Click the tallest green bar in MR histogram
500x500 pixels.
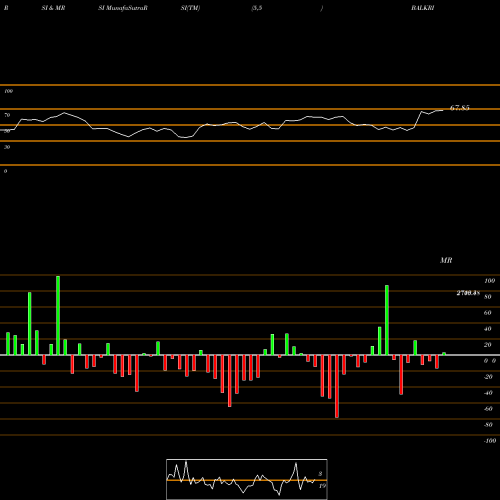(58, 315)
